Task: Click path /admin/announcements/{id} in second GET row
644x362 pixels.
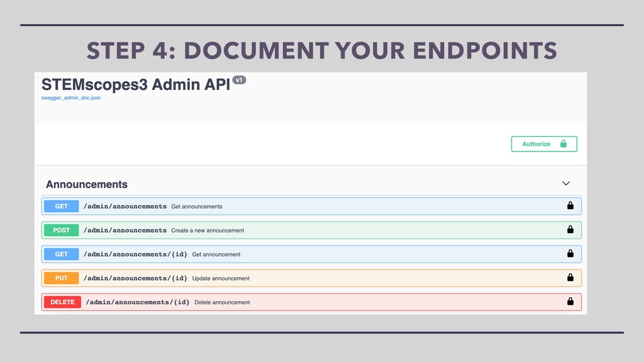Action: (x=135, y=255)
